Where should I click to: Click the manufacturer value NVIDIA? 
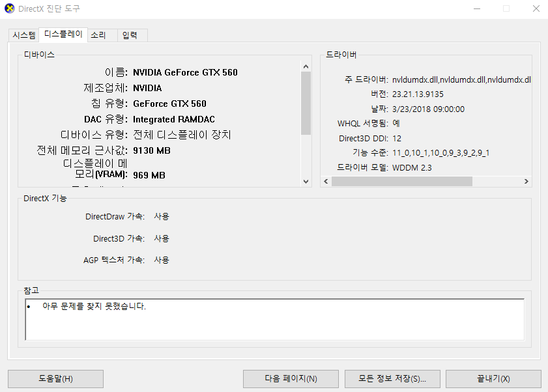pos(147,88)
